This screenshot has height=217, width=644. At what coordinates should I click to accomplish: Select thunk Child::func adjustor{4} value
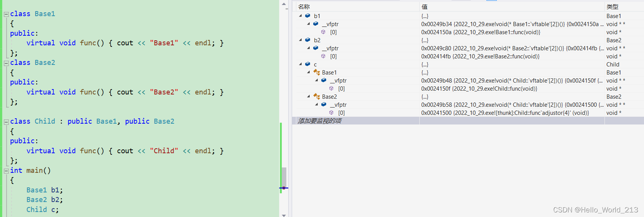[x=505, y=113]
